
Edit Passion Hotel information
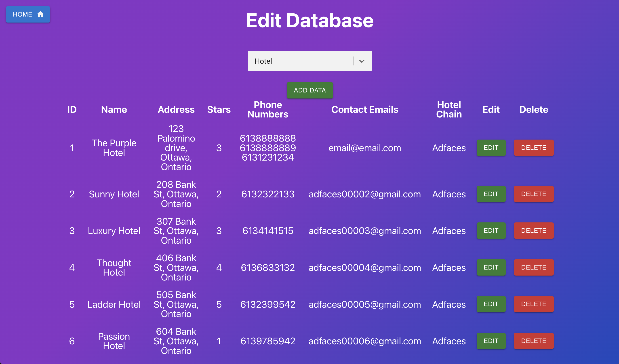pyautogui.click(x=491, y=341)
